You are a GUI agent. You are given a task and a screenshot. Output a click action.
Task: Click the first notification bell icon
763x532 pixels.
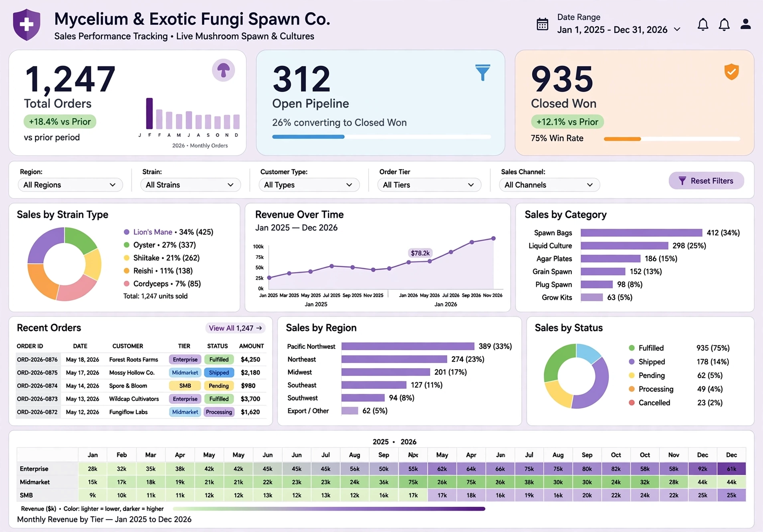703,24
